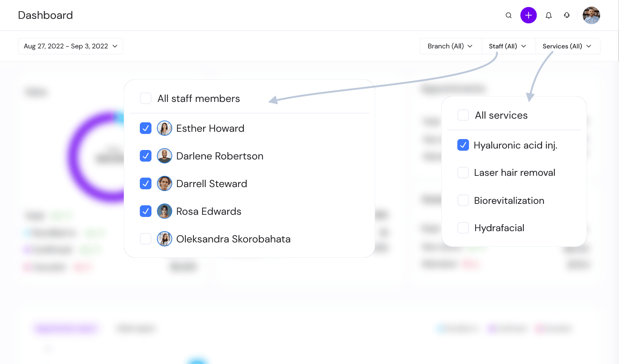The image size is (619, 364).
Task: Open the search icon in the header
Action: click(508, 15)
